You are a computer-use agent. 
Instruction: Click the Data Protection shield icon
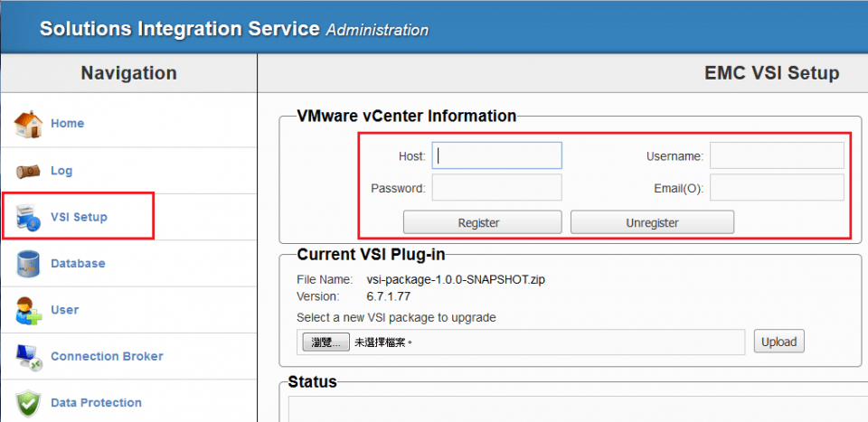click(x=28, y=403)
